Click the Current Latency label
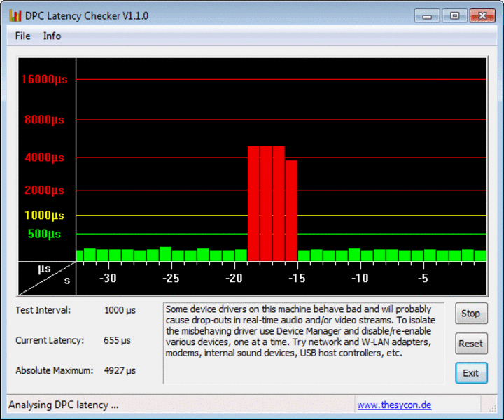 [x=50, y=341]
